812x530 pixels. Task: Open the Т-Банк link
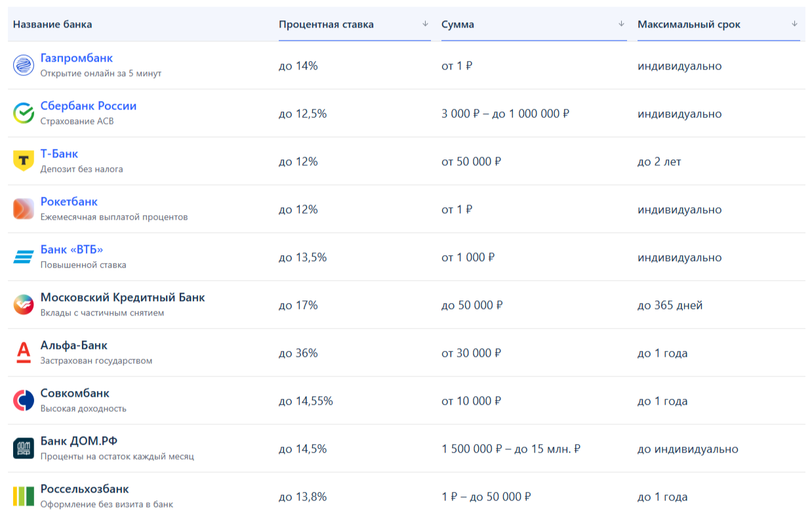[x=59, y=154]
